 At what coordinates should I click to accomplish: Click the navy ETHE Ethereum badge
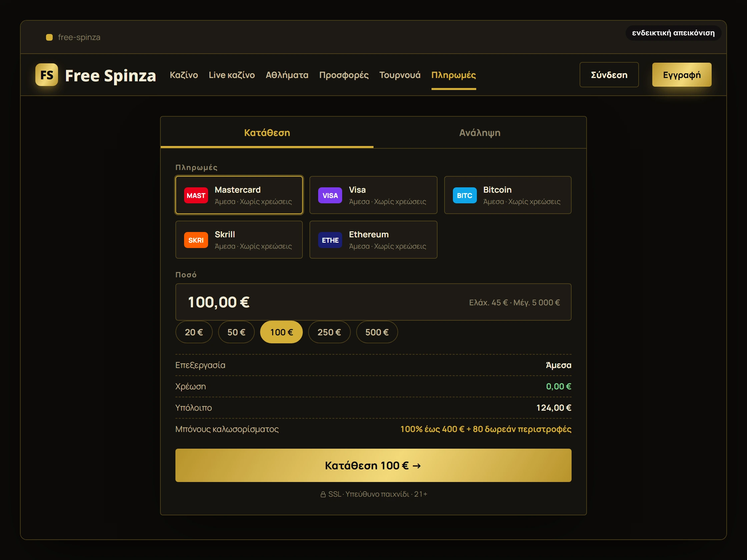330,240
